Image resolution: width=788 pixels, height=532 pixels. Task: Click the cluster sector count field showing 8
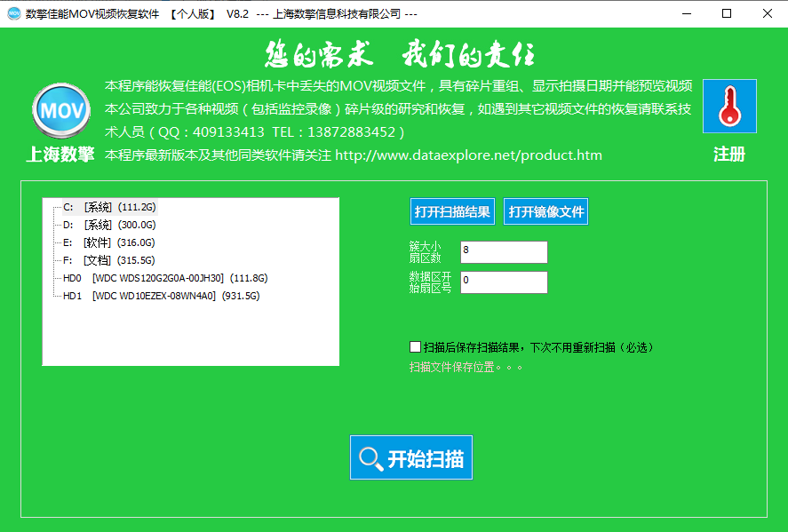504,252
